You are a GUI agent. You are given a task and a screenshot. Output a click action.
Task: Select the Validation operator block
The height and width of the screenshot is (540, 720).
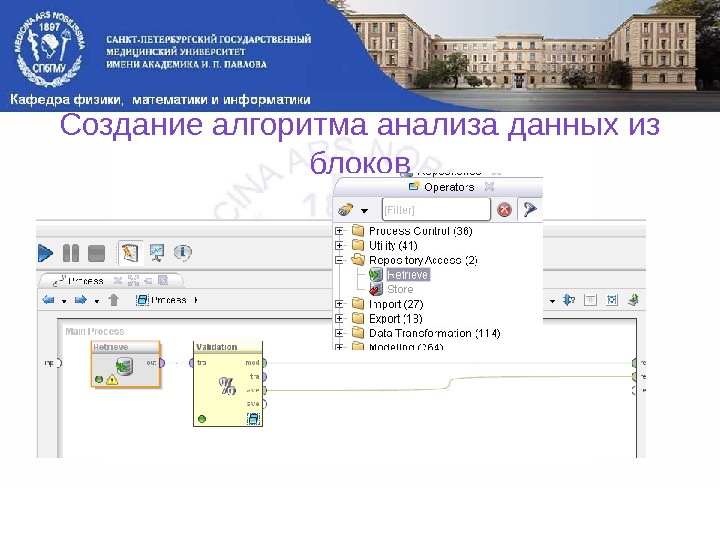pyautogui.click(x=228, y=384)
